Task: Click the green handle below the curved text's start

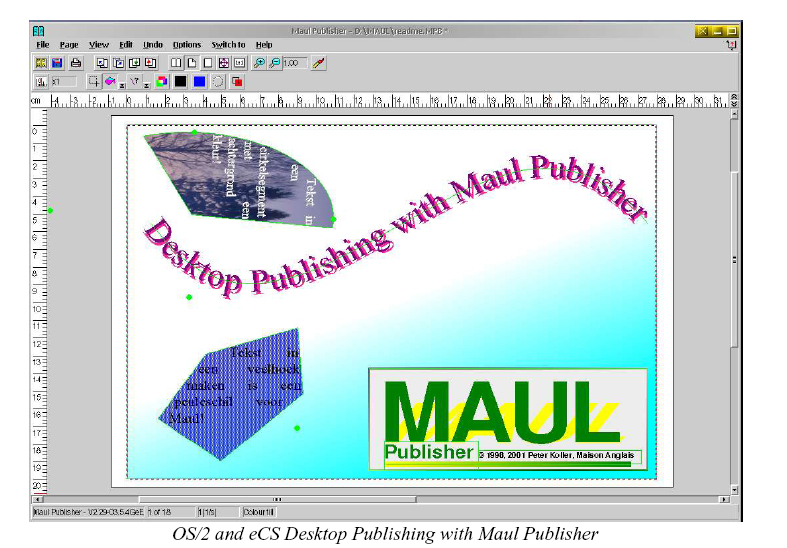Action: 189,297
